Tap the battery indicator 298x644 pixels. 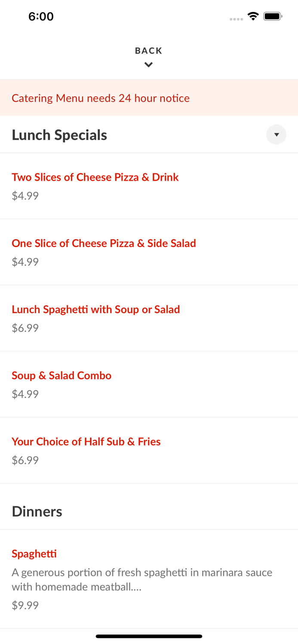click(x=273, y=16)
